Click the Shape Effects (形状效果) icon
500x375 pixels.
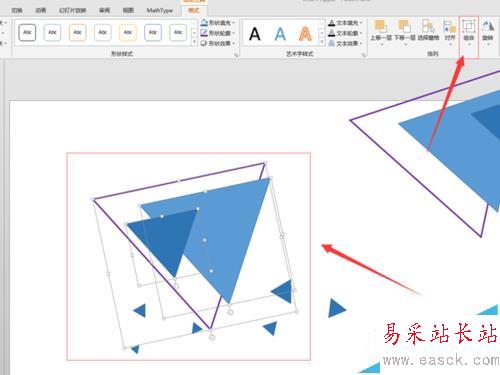204,43
